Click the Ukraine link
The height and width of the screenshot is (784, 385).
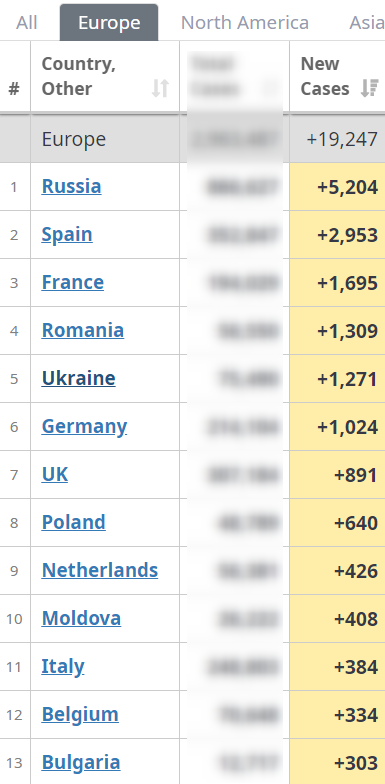pos(78,378)
